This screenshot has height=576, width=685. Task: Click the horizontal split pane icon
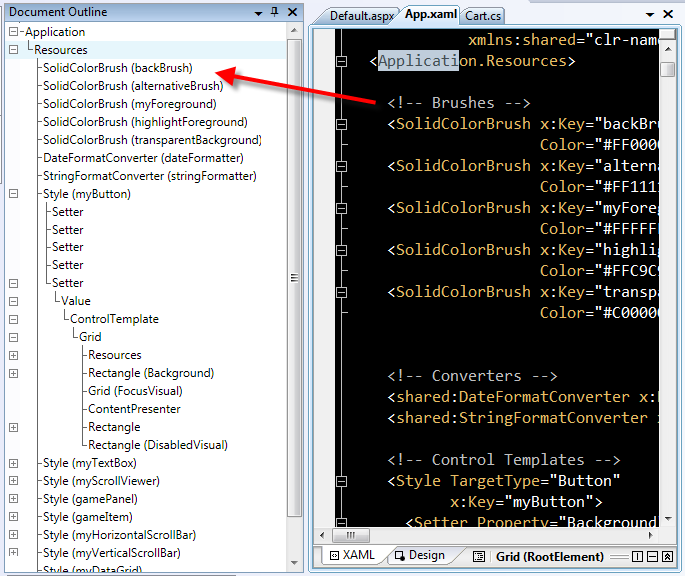tap(652, 556)
